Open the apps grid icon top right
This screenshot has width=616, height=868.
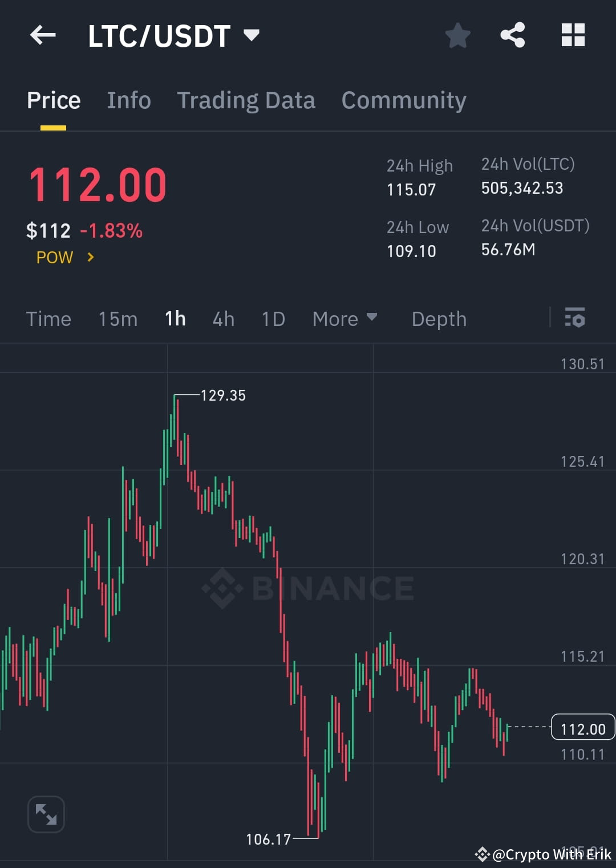click(x=573, y=35)
